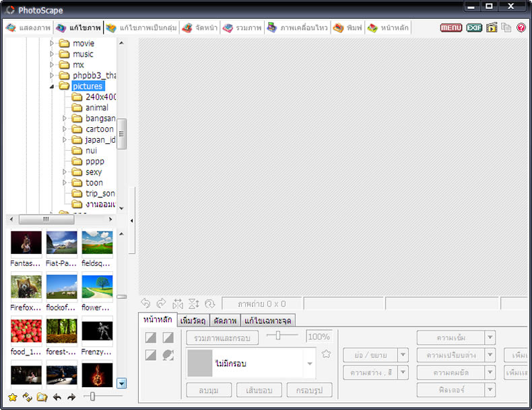Viewport: 532px width, 410px height.
Task: Switch to the พิมพ์ print tab
Action: tap(347, 28)
